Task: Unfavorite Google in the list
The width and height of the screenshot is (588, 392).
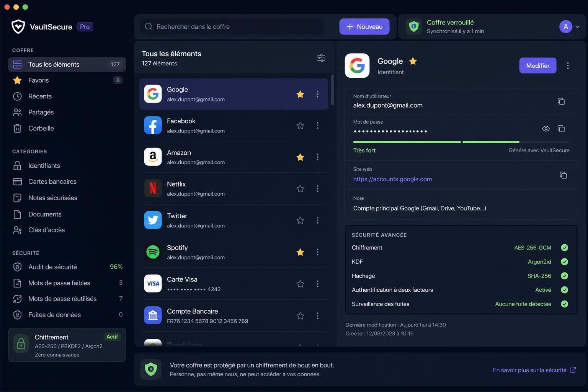Action: coord(301,94)
